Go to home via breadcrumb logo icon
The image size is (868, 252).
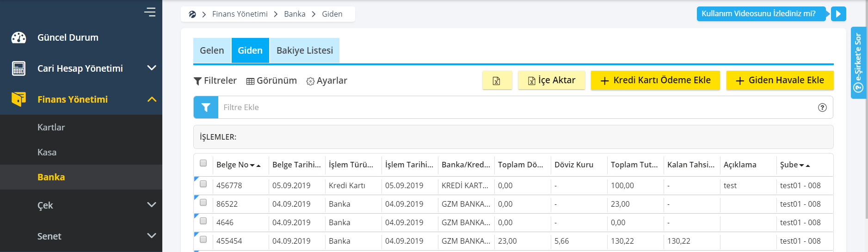(x=192, y=14)
